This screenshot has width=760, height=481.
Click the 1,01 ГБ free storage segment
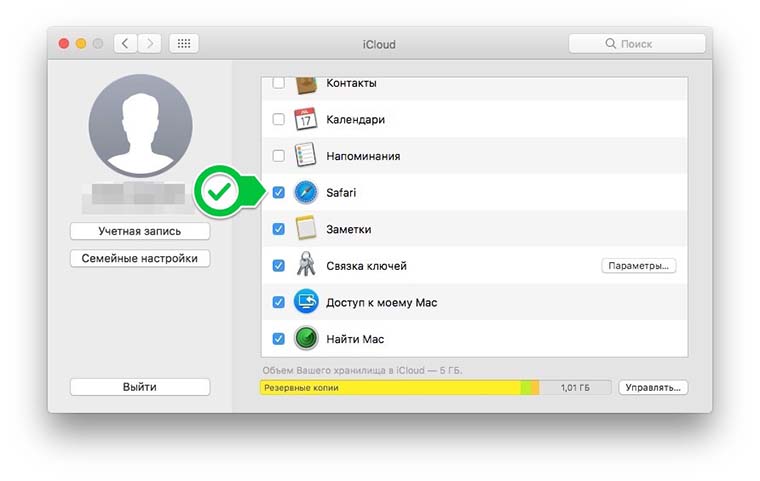click(575, 387)
